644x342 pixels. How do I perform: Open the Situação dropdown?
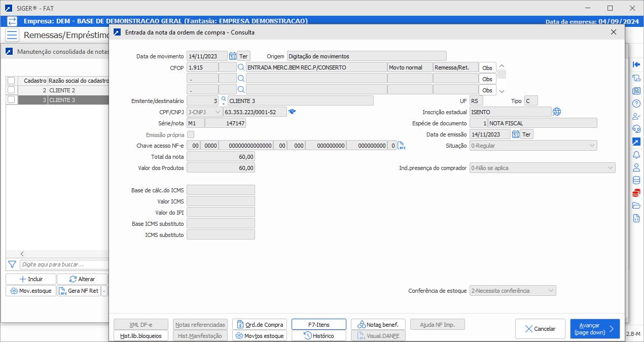point(592,145)
